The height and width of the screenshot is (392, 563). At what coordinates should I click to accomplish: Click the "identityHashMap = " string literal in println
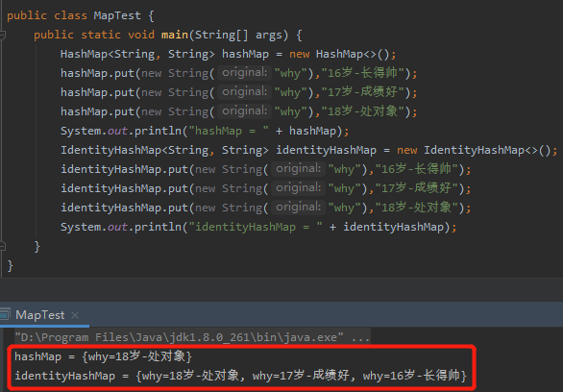click(x=256, y=227)
